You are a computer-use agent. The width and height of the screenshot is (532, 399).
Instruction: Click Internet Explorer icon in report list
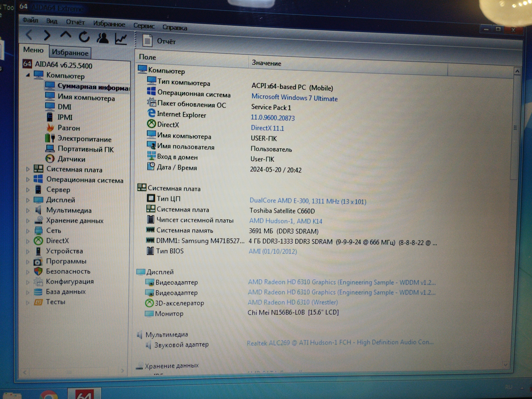[151, 113]
